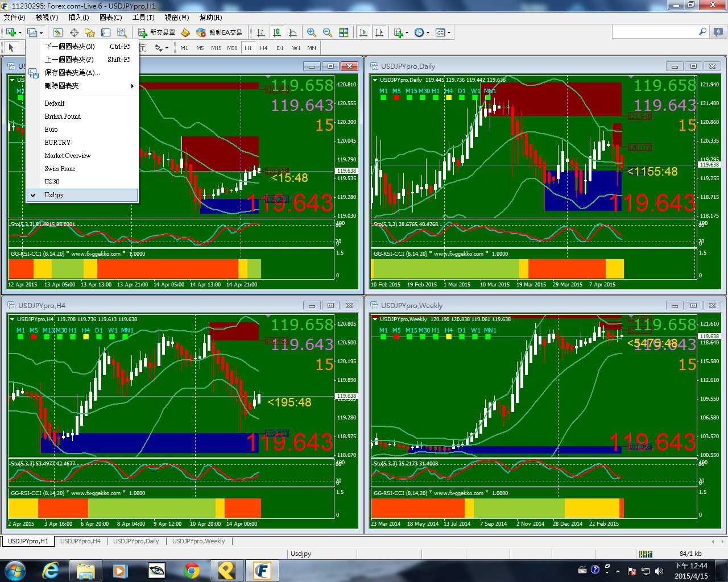This screenshot has height=582, width=728.
Task: Choose 保存圖表夾為 (save profile as)
Action: pos(82,73)
